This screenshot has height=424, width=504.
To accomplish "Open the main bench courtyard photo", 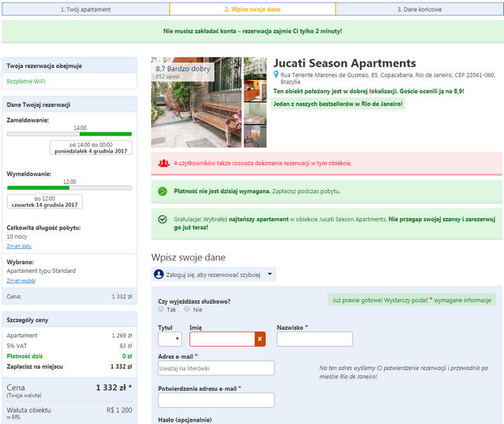I will pyautogui.click(x=196, y=102).
